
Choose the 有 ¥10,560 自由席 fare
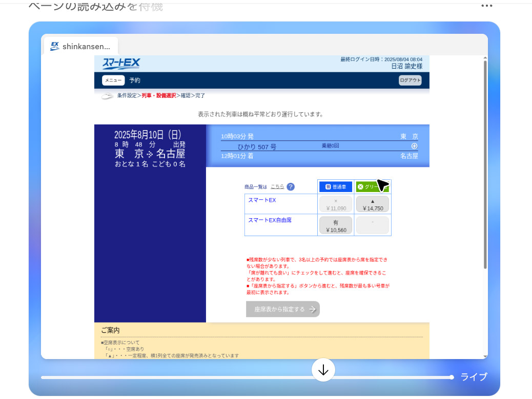[x=335, y=225]
